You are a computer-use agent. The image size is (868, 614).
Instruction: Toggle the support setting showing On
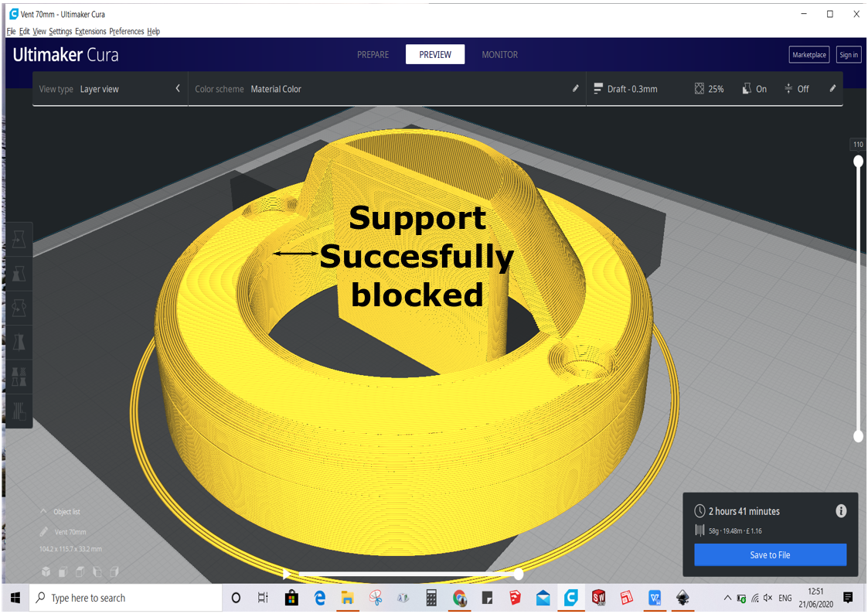click(x=754, y=89)
